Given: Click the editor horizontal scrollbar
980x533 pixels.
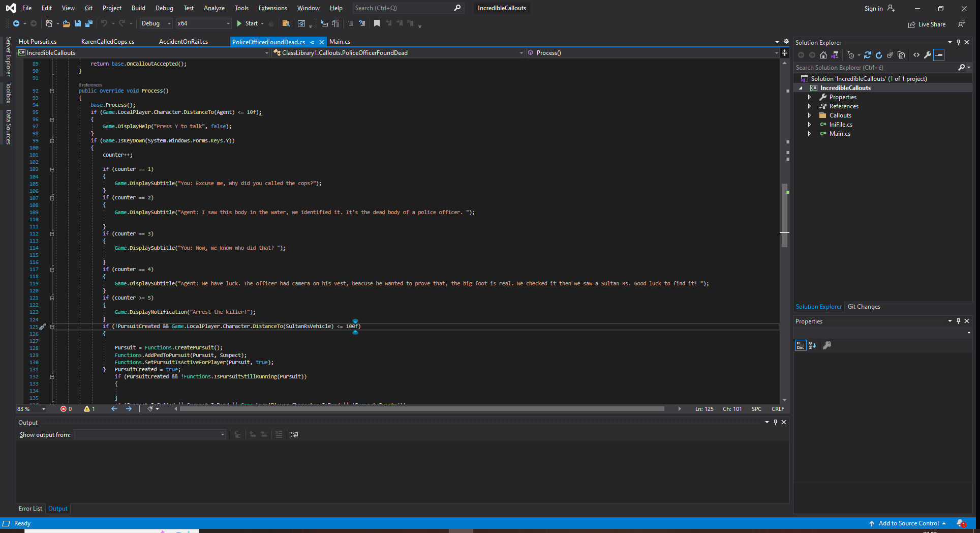Looking at the screenshot, I should pos(422,409).
